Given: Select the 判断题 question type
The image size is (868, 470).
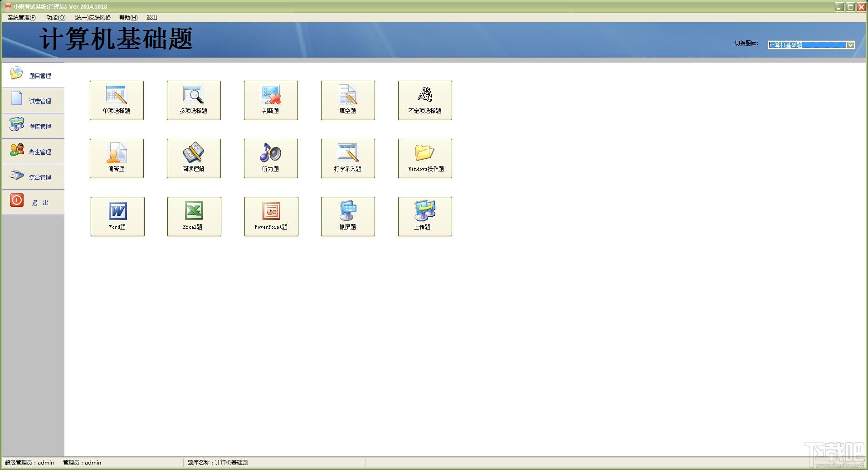Looking at the screenshot, I should click(x=271, y=100).
